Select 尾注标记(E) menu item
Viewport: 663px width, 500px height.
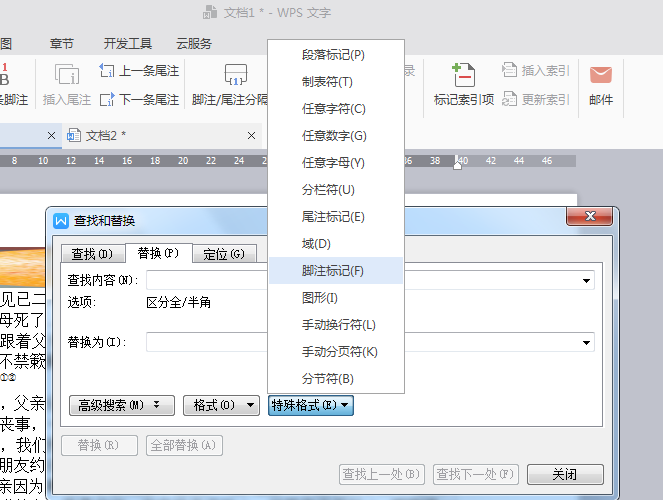click(x=336, y=217)
